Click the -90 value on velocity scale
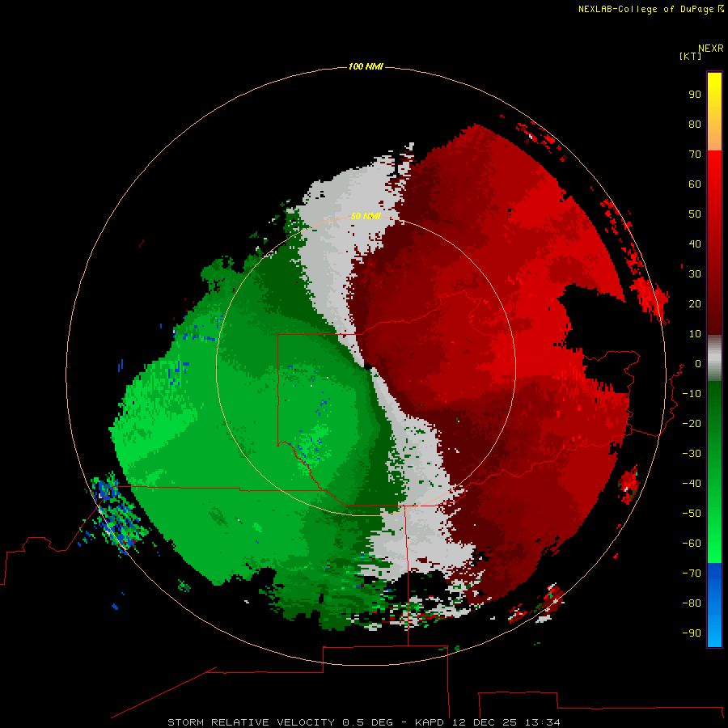Screen dimensions: 728x728 click(x=692, y=633)
